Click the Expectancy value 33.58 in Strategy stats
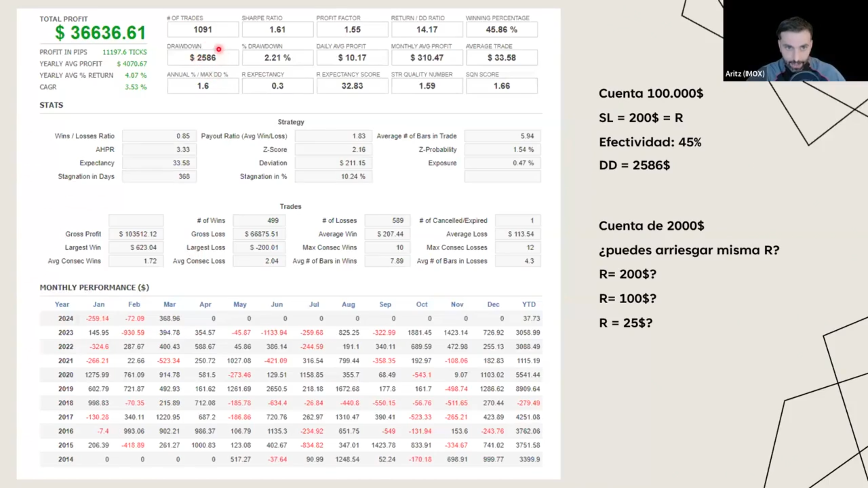The image size is (868, 488). tap(159, 163)
